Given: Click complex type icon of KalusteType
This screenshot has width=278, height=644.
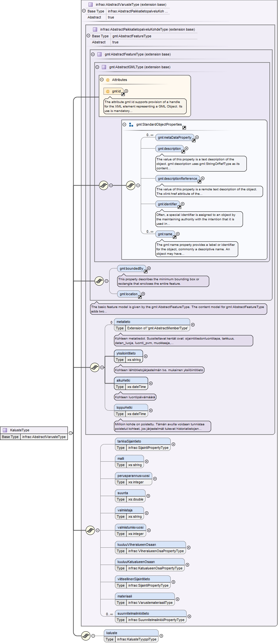Looking at the screenshot, I should (5, 430).
